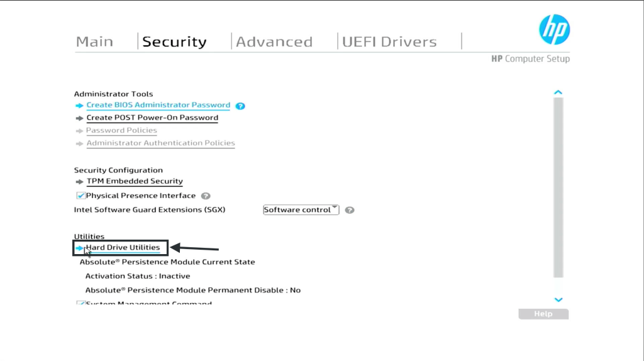Viewport: 644px width, 361px height.
Task: Click the 'Absolute Persistence Module Current State' text
Action: (x=167, y=262)
